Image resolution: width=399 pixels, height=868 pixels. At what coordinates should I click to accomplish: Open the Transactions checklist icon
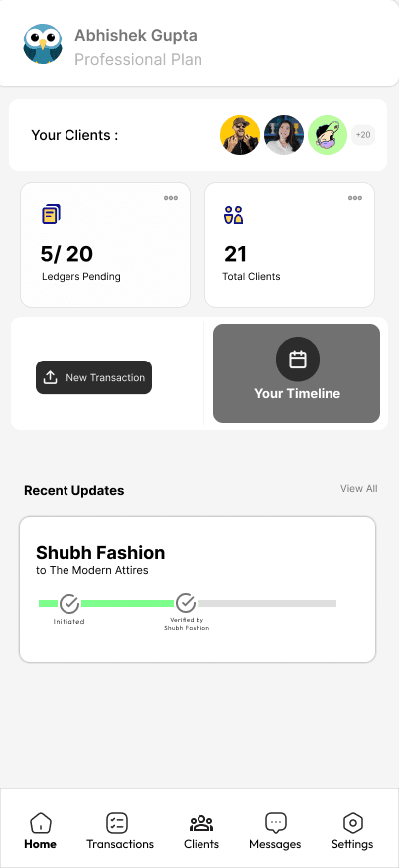coord(117,823)
